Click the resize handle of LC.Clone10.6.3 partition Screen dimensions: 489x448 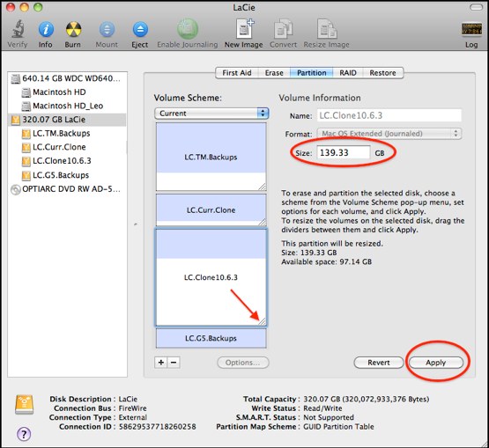pos(263,321)
